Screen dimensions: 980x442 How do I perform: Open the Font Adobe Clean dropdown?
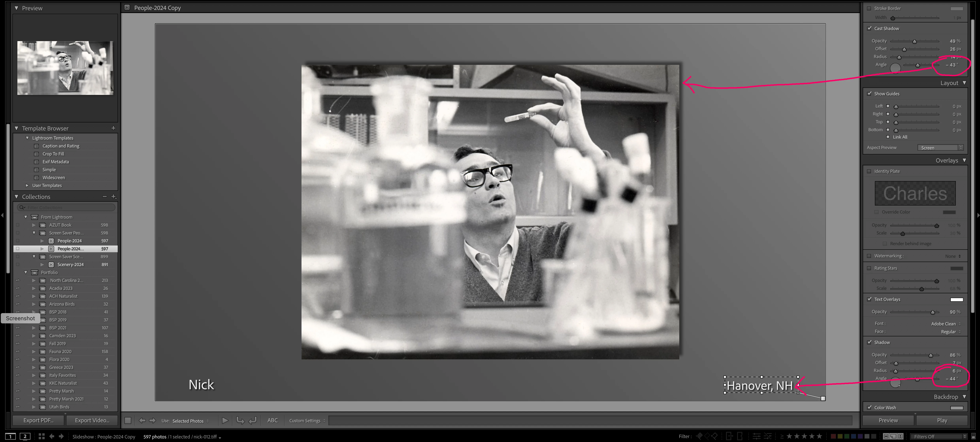(945, 324)
